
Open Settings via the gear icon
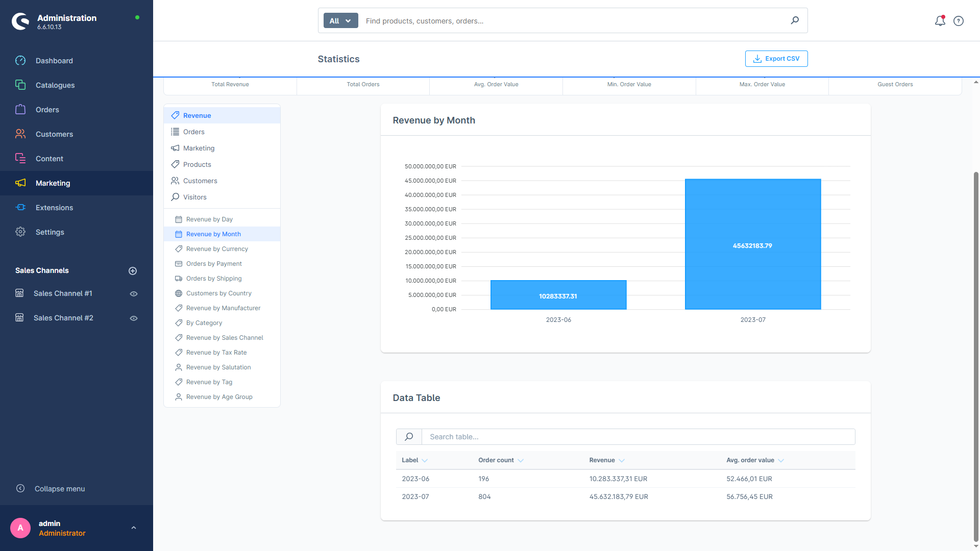tap(20, 232)
